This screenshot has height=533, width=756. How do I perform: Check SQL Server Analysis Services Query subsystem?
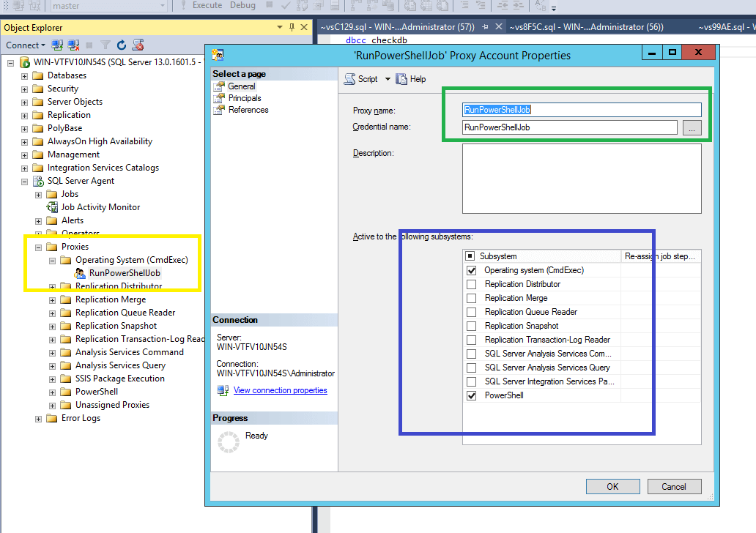point(472,368)
